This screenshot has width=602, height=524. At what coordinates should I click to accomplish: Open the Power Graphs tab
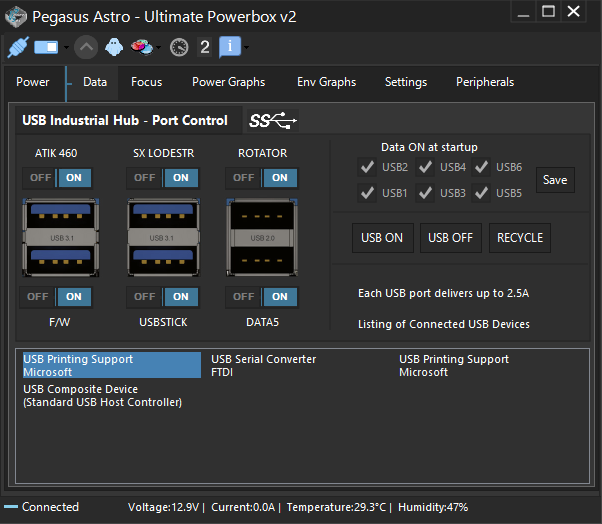[x=228, y=82]
